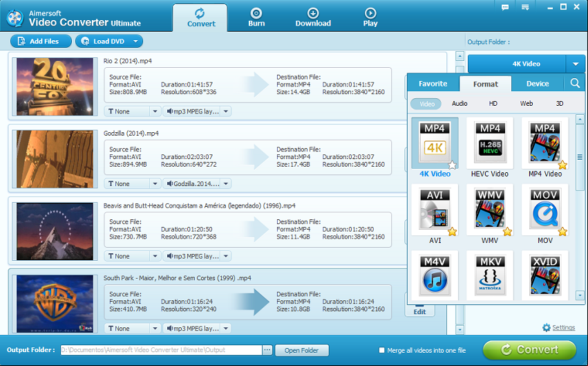Open the feedback chat bubble icon

click(x=505, y=7)
